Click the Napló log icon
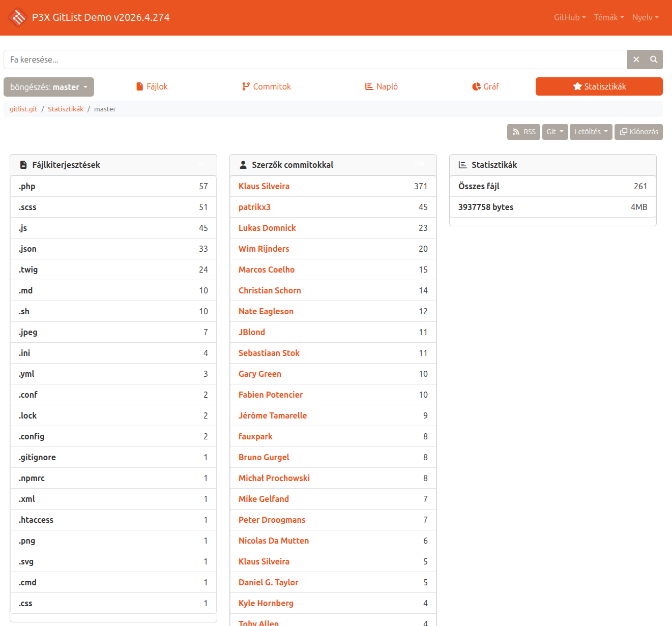The width and height of the screenshot is (672, 626). click(369, 86)
